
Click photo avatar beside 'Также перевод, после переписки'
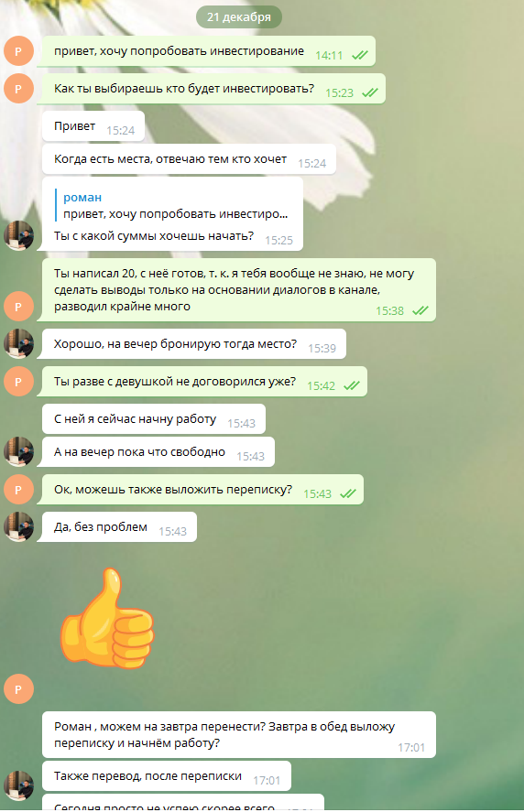pos(18,785)
